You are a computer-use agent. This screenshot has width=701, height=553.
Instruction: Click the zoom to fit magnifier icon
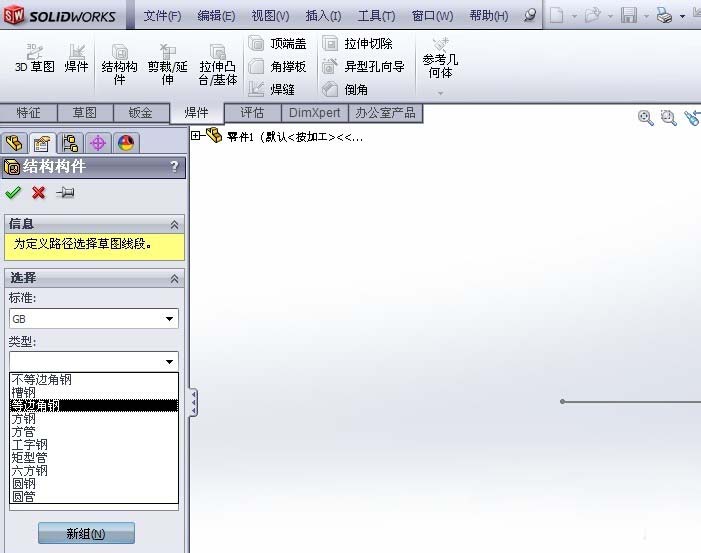tap(646, 118)
